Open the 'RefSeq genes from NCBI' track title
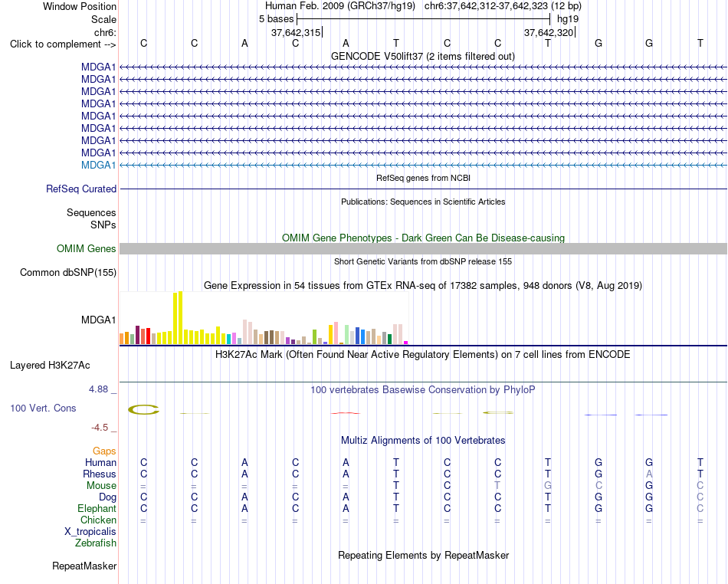The height and width of the screenshot is (584, 728). click(x=424, y=178)
